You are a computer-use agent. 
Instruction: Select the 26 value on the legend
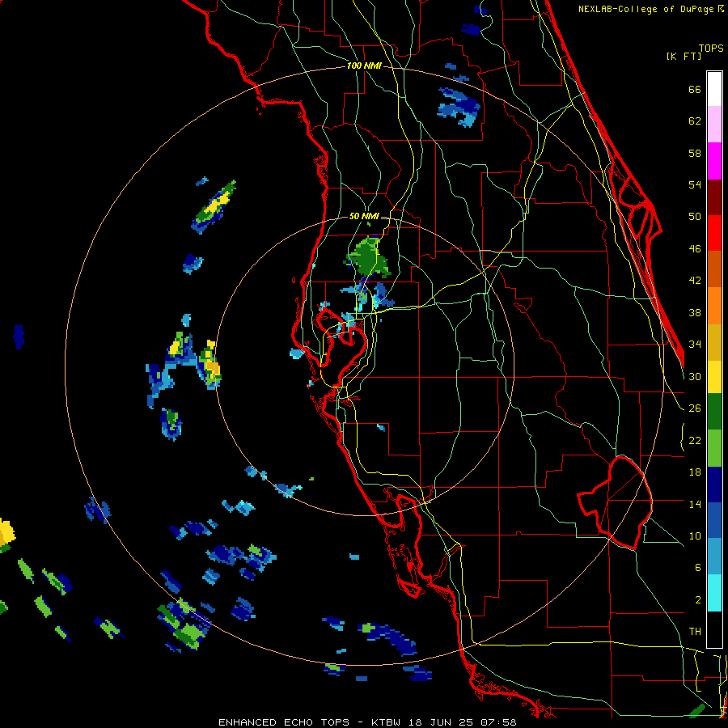[695, 408]
